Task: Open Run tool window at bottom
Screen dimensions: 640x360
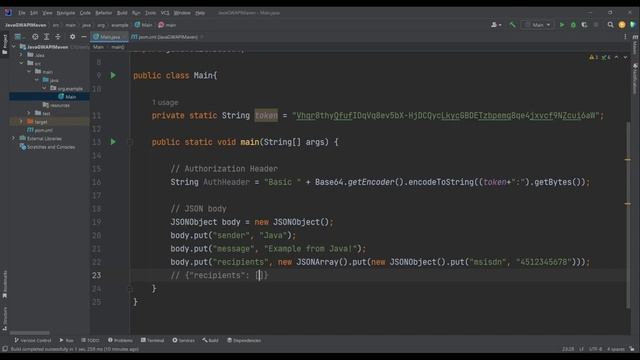Action: pyautogui.click(x=67, y=340)
